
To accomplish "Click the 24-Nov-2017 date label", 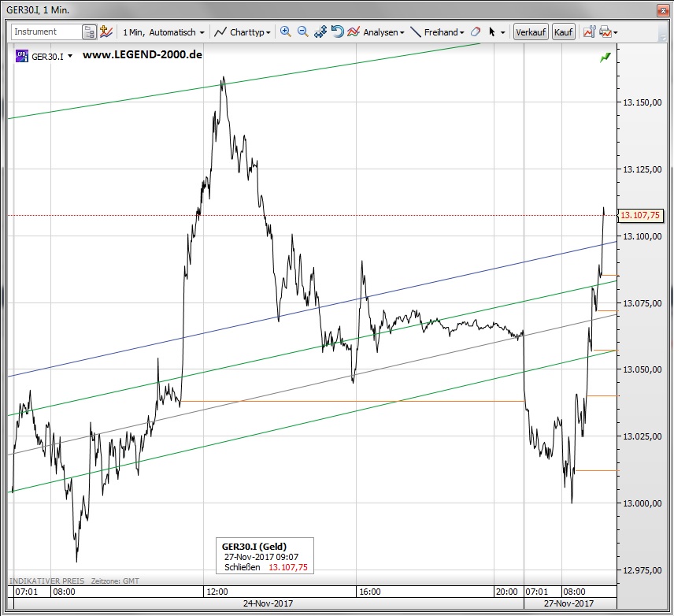I will (268, 603).
